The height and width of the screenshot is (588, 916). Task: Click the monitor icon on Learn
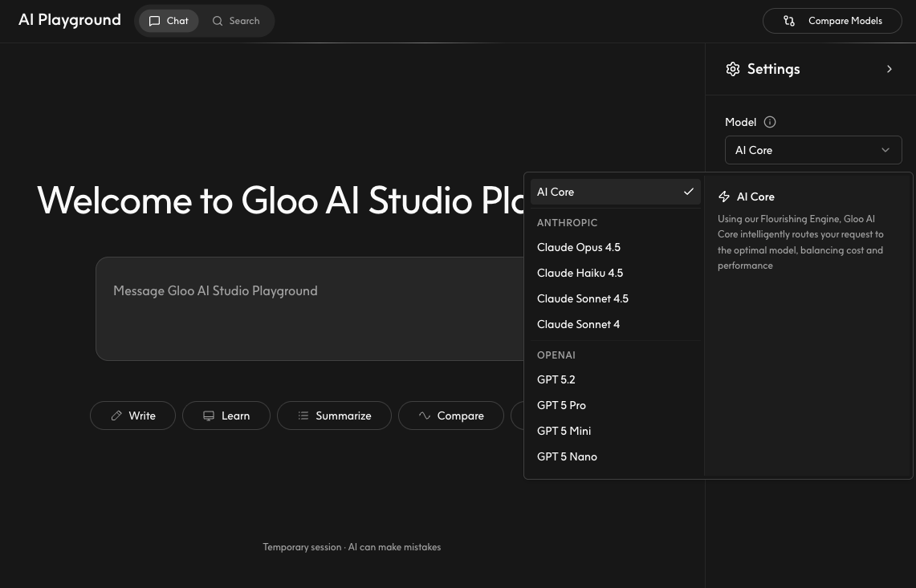click(x=209, y=416)
